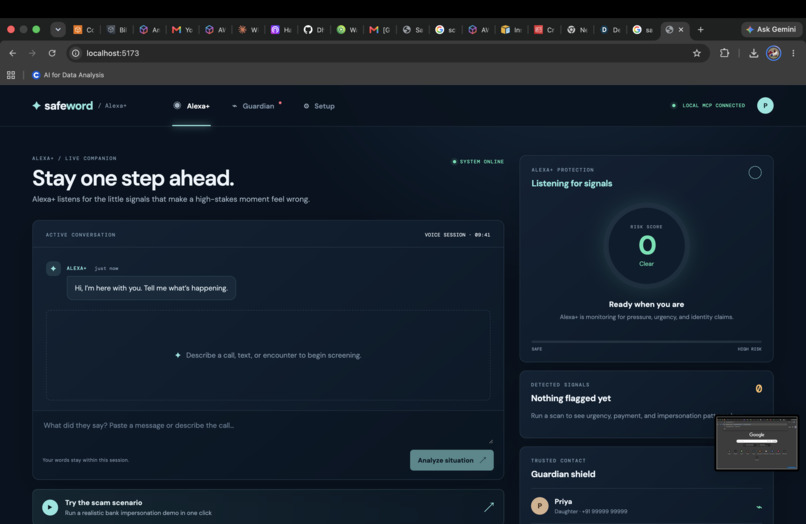Image resolution: width=806 pixels, height=524 pixels.
Task: Click Ask Gemini button
Action: (x=771, y=29)
